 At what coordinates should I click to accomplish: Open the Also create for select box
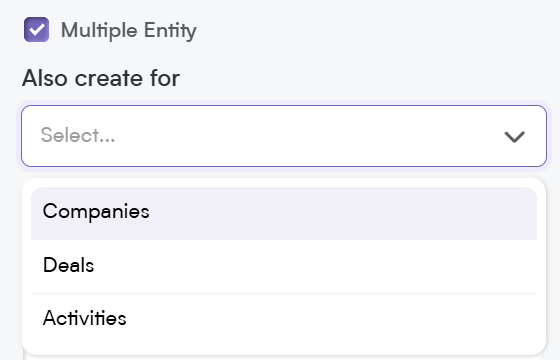coord(284,136)
